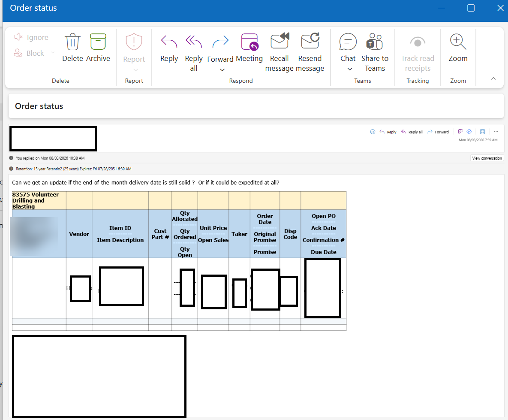Open the Apps grid icon in message header
Image resolution: width=508 pixels, height=420 pixels.
click(x=482, y=132)
